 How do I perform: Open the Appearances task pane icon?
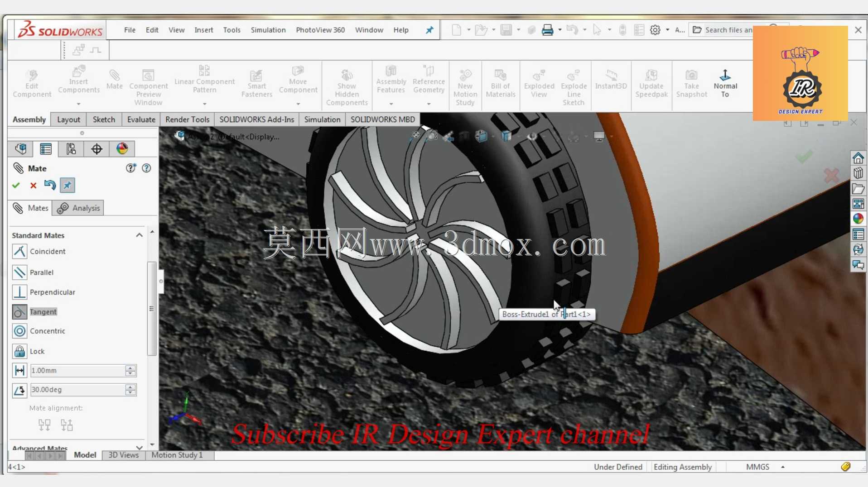[858, 219]
